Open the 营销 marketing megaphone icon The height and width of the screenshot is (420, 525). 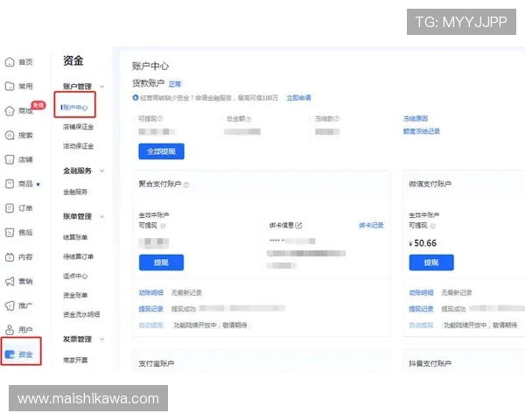(10, 282)
